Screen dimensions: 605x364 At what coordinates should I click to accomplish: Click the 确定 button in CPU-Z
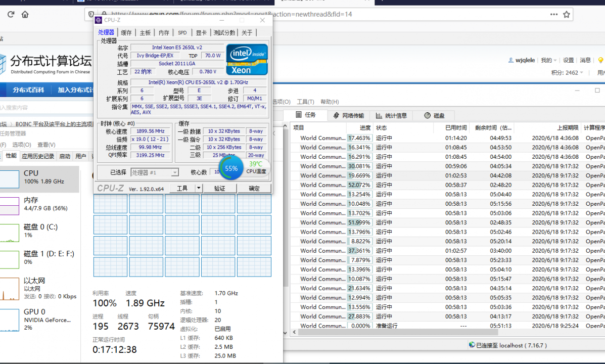254,188
